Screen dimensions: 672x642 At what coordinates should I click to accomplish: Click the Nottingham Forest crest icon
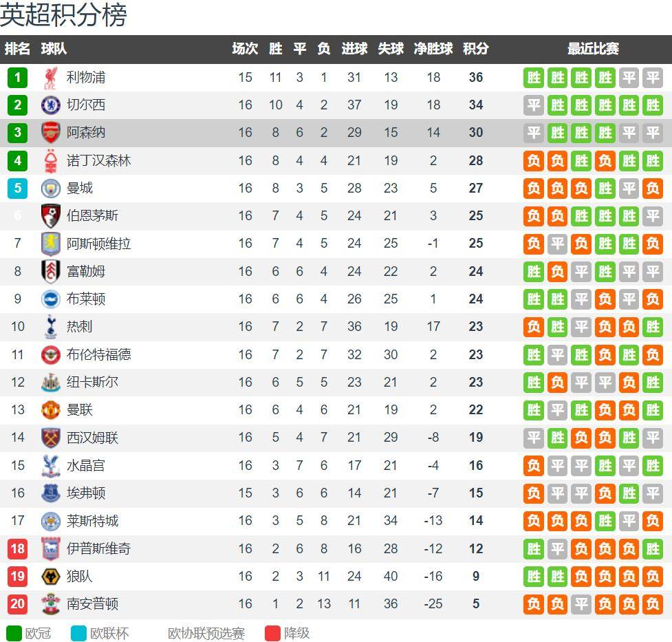click(51, 161)
